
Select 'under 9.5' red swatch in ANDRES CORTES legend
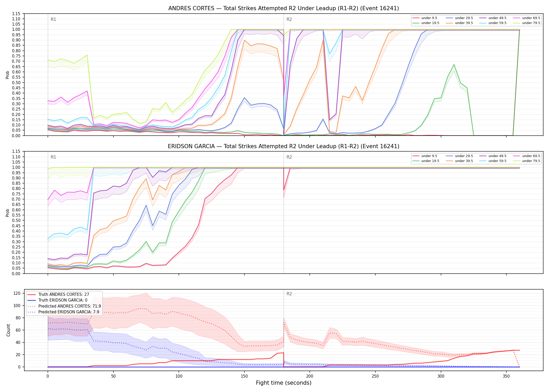click(x=416, y=18)
